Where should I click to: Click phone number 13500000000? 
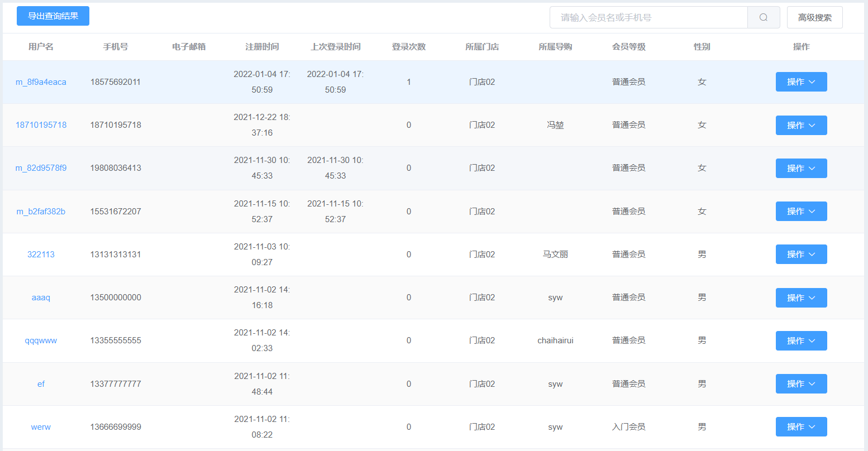[116, 298]
